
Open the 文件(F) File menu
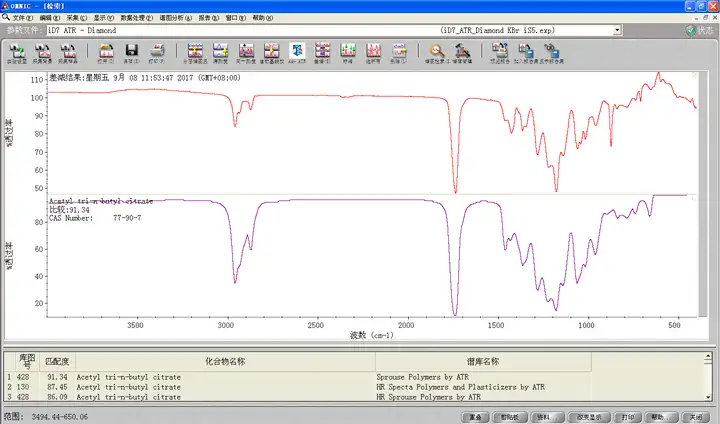(22, 18)
